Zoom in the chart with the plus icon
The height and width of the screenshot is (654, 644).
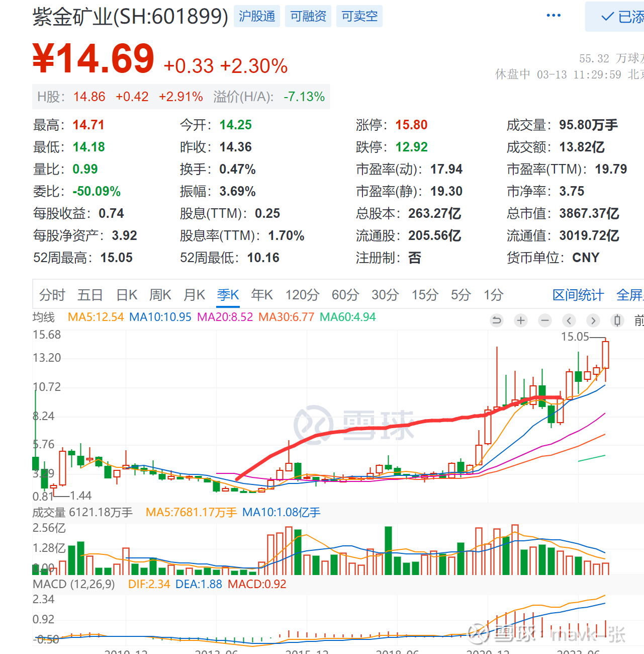521,320
